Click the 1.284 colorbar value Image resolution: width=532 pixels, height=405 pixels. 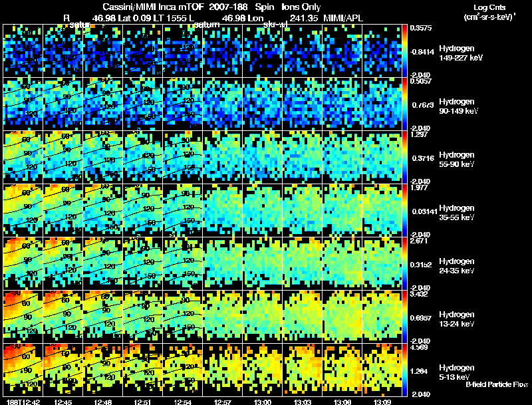pyautogui.click(x=420, y=371)
